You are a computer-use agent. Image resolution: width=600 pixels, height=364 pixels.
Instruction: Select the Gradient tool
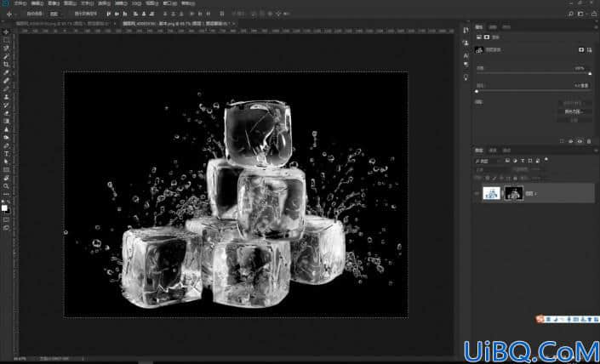(6, 122)
